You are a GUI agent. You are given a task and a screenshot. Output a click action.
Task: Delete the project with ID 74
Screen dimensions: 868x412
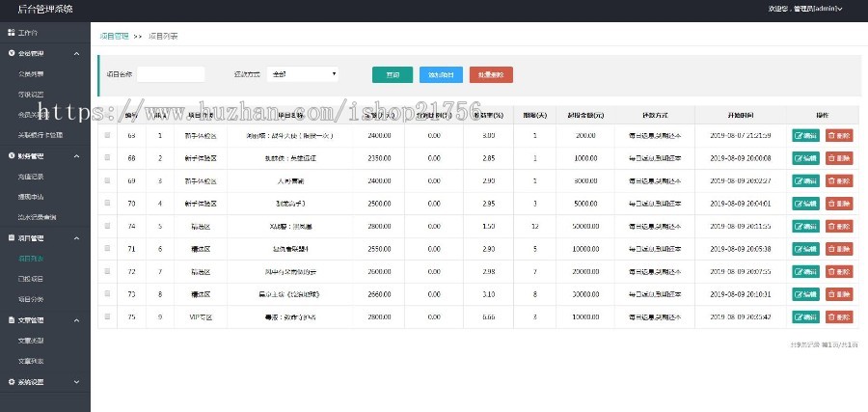tap(839, 226)
